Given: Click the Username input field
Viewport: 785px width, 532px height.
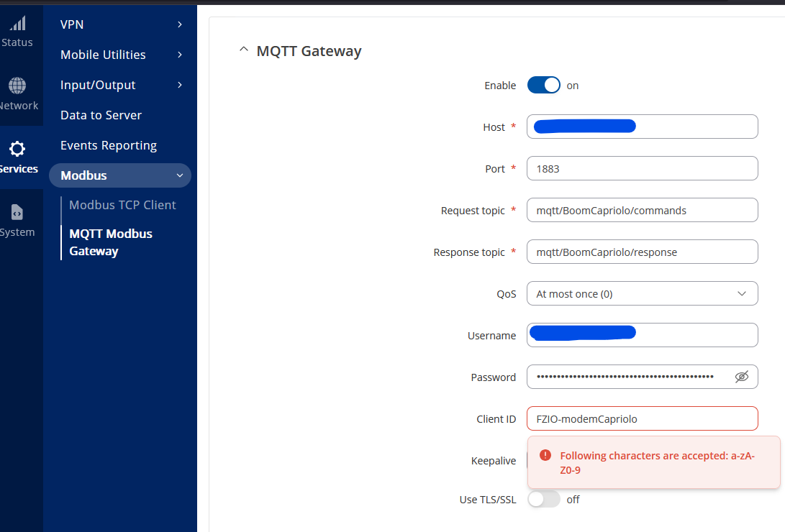Looking at the screenshot, I should [x=643, y=335].
